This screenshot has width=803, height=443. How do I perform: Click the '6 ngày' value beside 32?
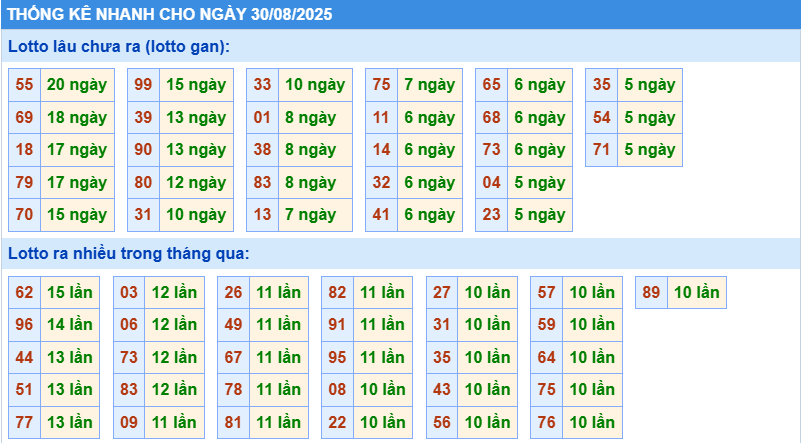pyautogui.click(x=430, y=182)
